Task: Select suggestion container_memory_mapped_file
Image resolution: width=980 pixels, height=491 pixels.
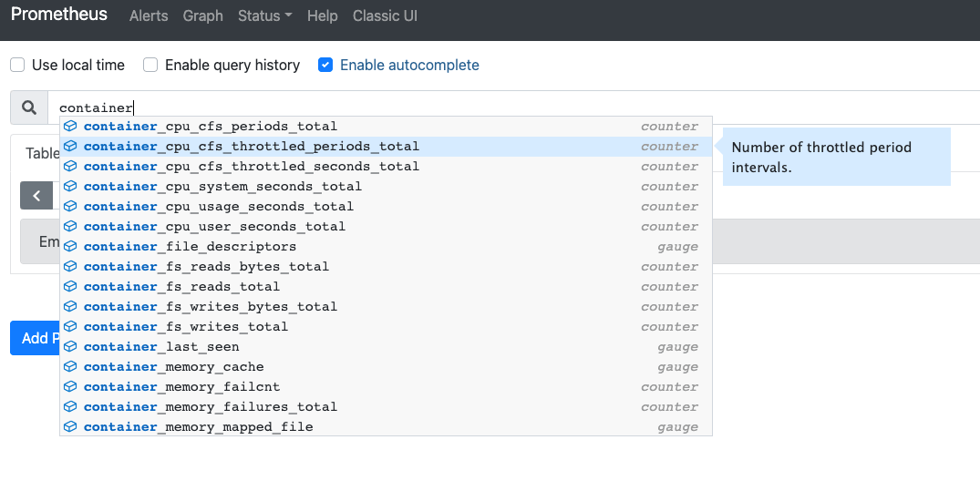Action: [386, 426]
